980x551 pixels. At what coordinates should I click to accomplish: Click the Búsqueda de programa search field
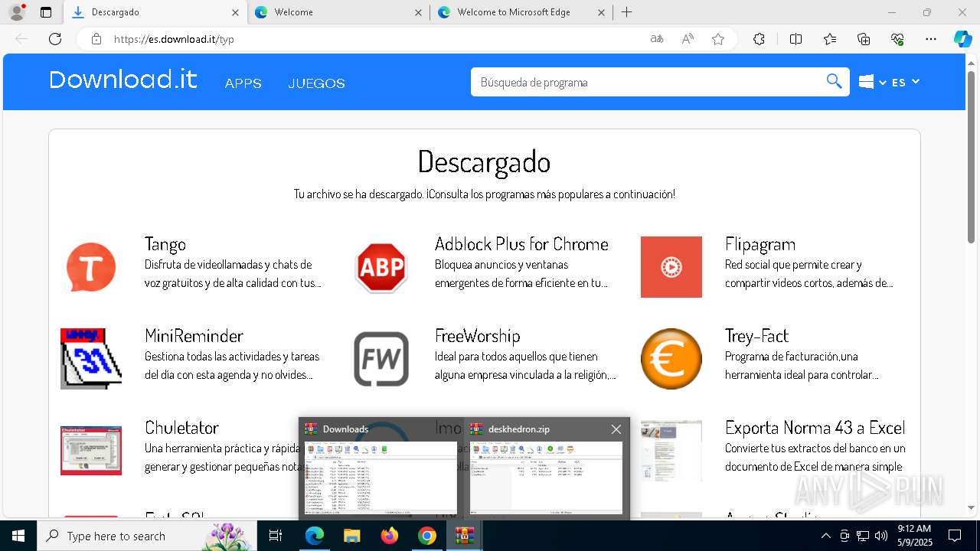click(647, 82)
